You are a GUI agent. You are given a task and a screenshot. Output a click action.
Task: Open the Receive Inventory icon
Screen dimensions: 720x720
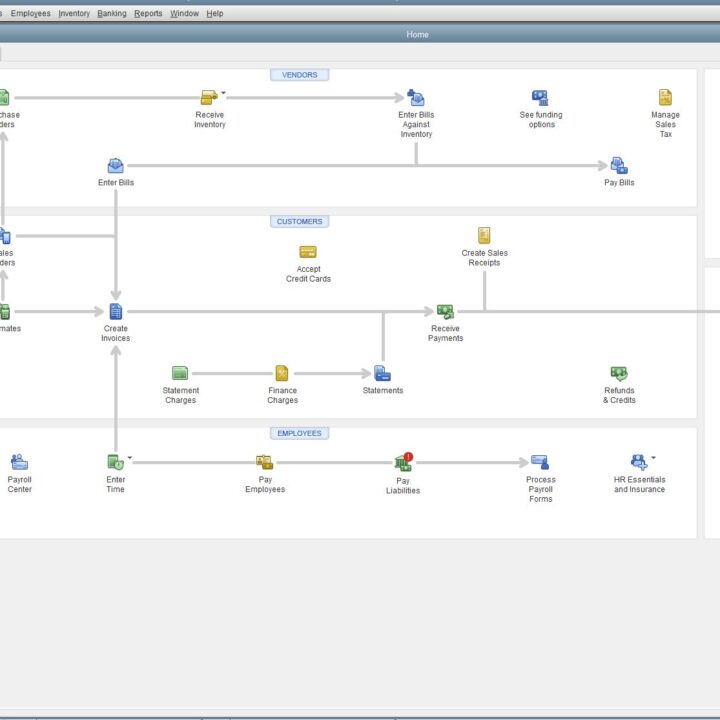(209, 98)
